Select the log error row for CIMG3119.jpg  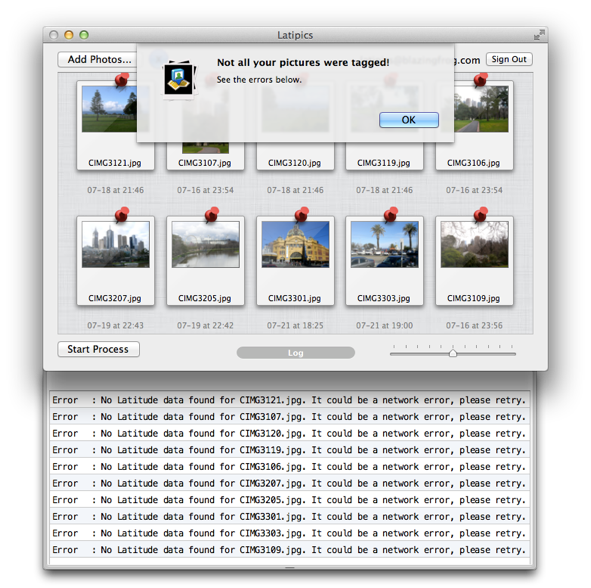click(289, 450)
